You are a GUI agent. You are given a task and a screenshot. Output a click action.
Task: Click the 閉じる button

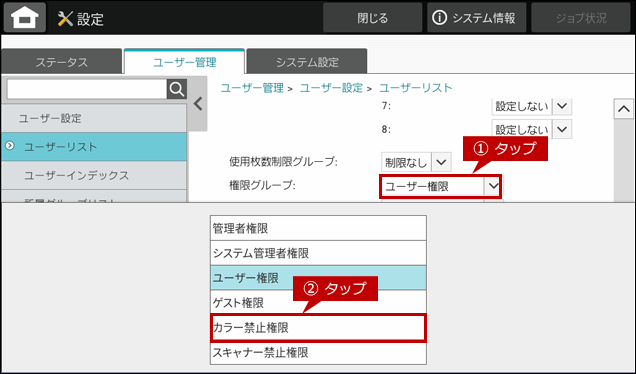click(372, 18)
